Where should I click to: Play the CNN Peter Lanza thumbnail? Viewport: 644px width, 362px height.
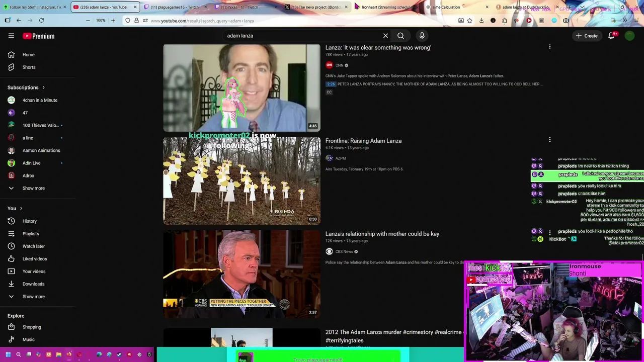242,88
